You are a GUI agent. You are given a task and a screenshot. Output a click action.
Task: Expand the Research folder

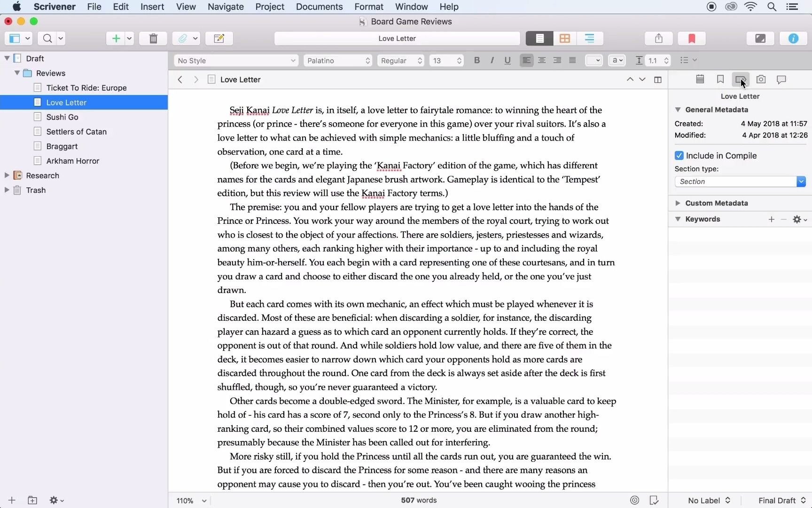[x=7, y=175]
